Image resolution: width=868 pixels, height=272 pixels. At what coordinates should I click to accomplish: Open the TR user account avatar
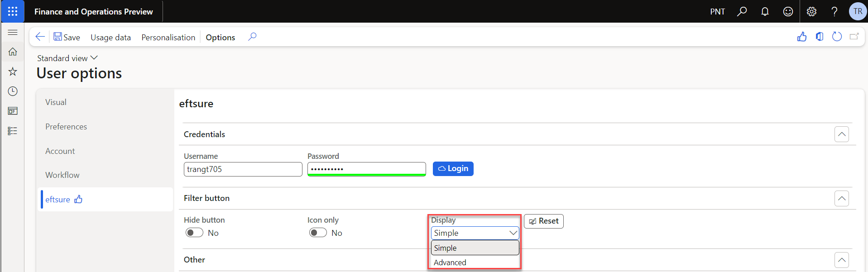click(x=858, y=11)
